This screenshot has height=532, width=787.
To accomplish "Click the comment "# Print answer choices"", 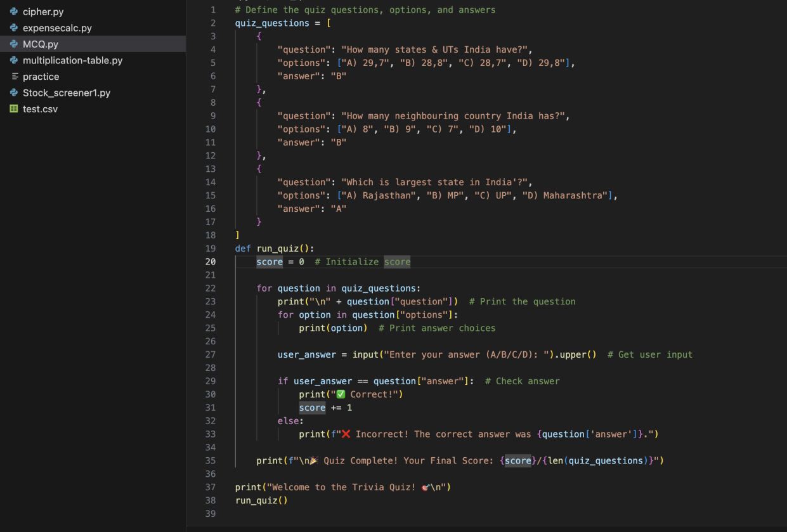I will pos(437,328).
